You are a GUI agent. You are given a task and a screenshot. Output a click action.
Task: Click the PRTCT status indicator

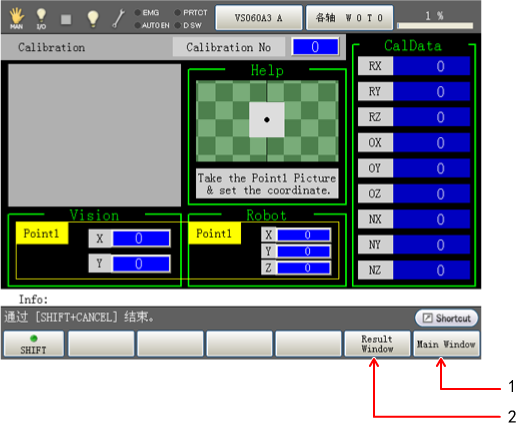pos(191,13)
